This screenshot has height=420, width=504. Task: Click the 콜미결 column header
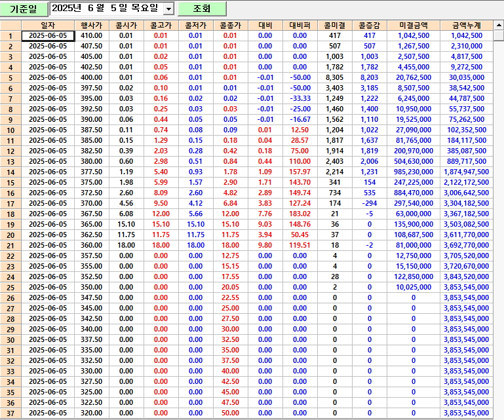coord(335,25)
